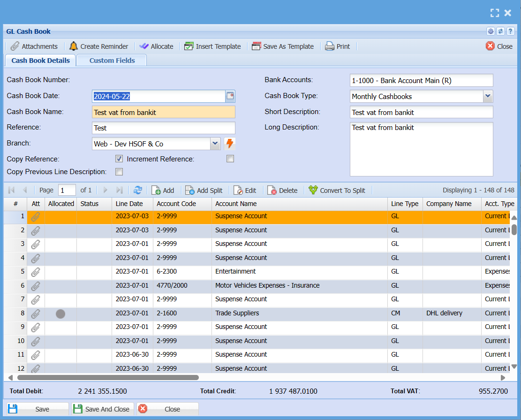
Task: Open the Cash Book Date calendar picker
Action: pyautogui.click(x=230, y=96)
